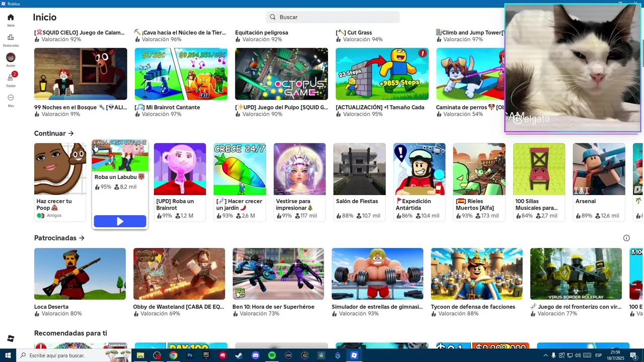Open Virus Border Roleplay sponsored thumbnail
644x362 pixels.
(576, 274)
